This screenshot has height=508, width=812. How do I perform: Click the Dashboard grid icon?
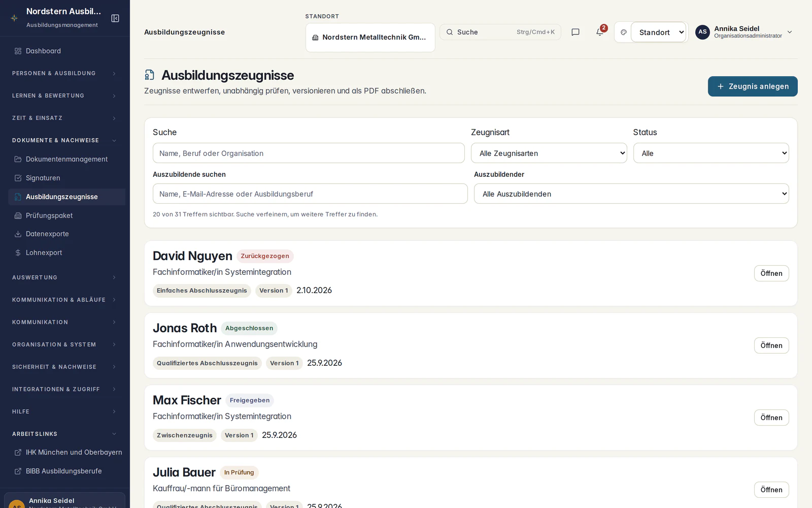click(18, 51)
